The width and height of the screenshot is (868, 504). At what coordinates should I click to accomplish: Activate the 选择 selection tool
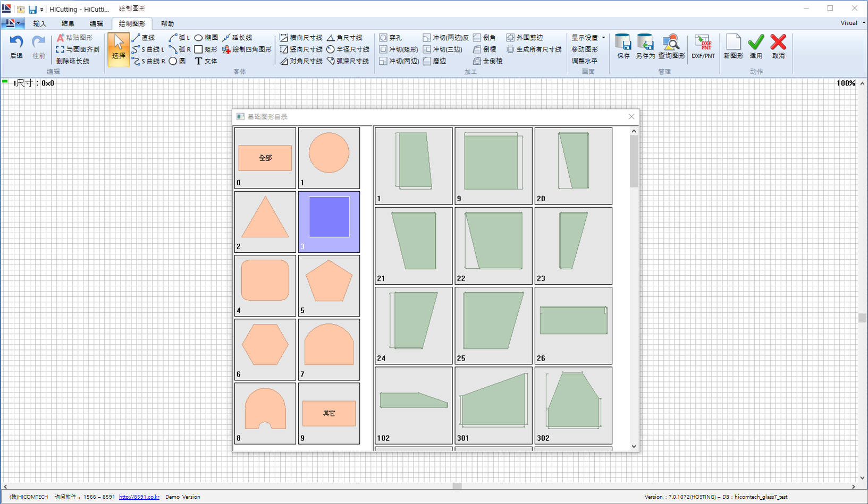(x=118, y=49)
